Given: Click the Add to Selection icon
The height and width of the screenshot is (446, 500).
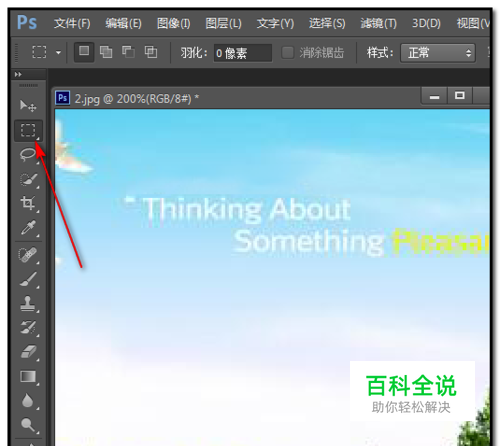Looking at the screenshot, I should 106,52.
